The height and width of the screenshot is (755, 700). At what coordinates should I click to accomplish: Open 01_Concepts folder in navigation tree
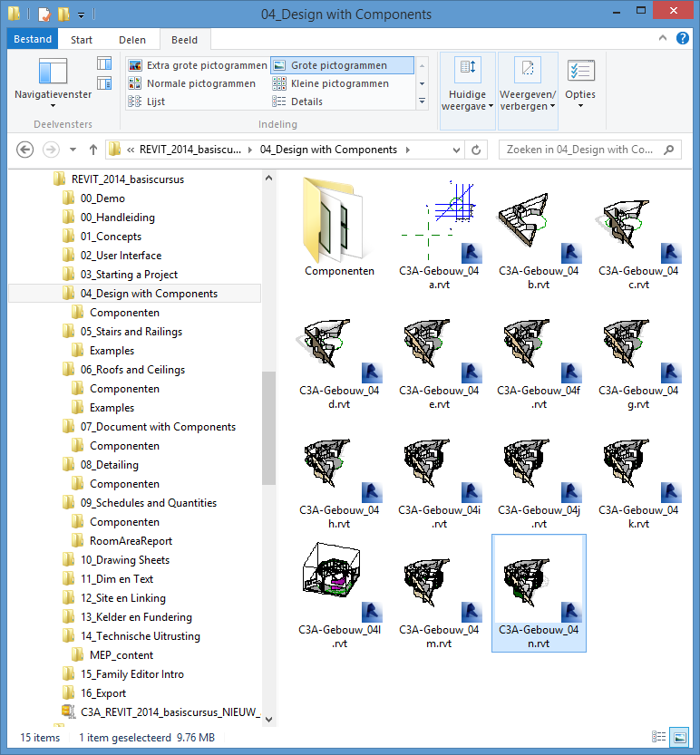[111, 237]
